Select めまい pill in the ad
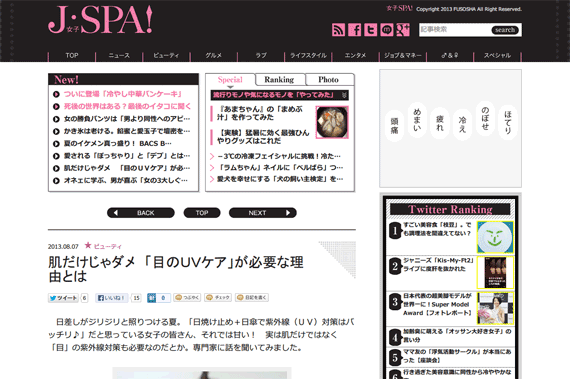 (417, 120)
